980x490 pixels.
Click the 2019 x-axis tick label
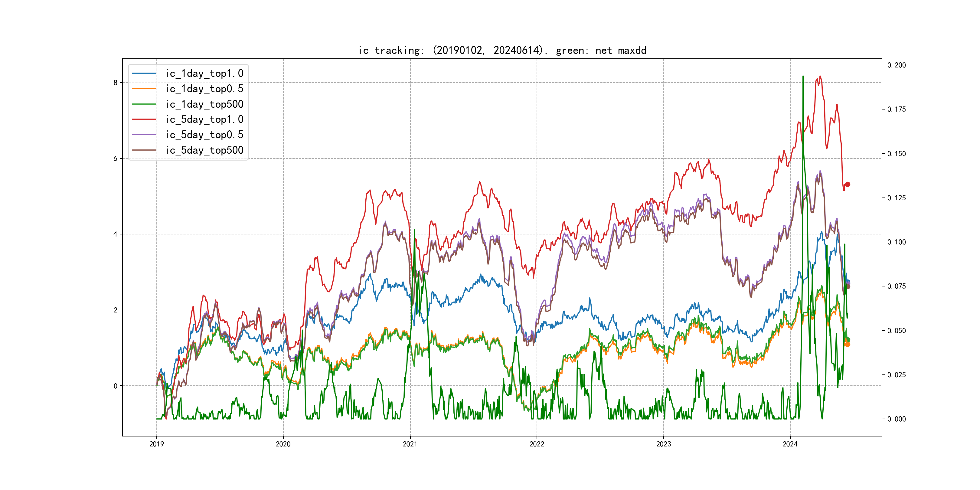pyautogui.click(x=156, y=444)
